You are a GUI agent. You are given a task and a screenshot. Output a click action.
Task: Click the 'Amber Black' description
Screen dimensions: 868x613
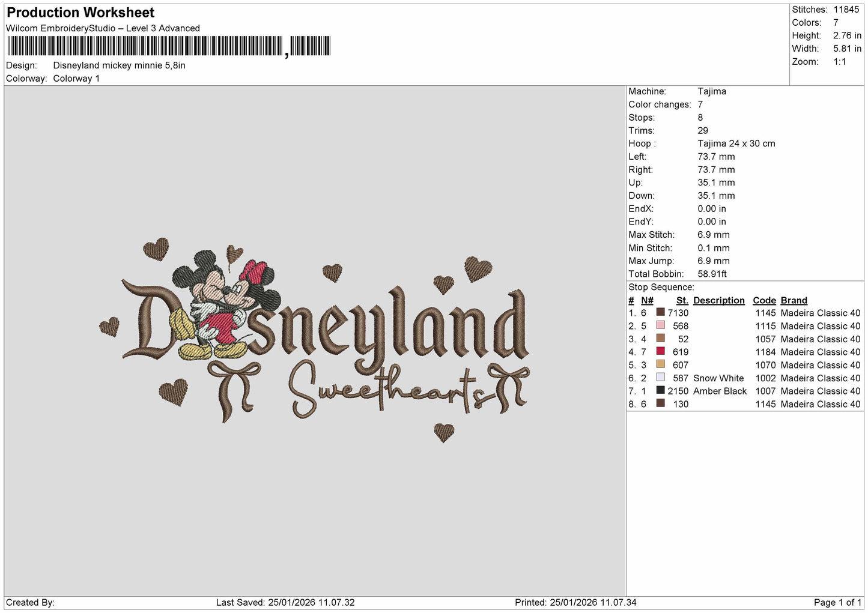coord(720,391)
